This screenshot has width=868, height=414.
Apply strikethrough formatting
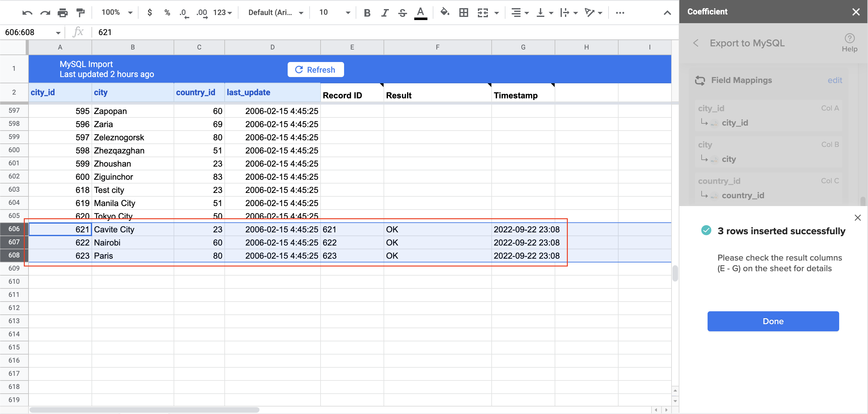pyautogui.click(x=402, y=13)
